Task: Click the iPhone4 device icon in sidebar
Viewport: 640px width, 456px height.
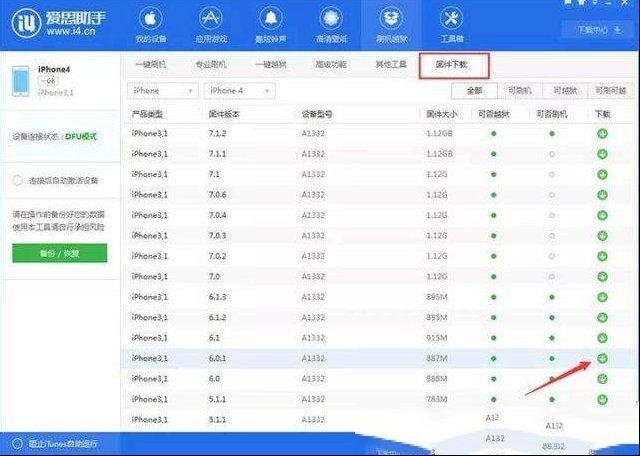Action: (x=21, y=81)
